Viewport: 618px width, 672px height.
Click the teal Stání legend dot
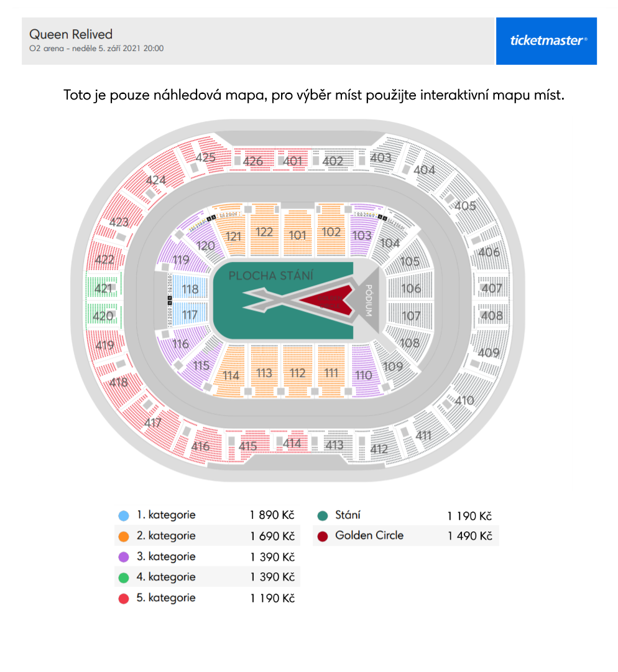tap(323, 516)
